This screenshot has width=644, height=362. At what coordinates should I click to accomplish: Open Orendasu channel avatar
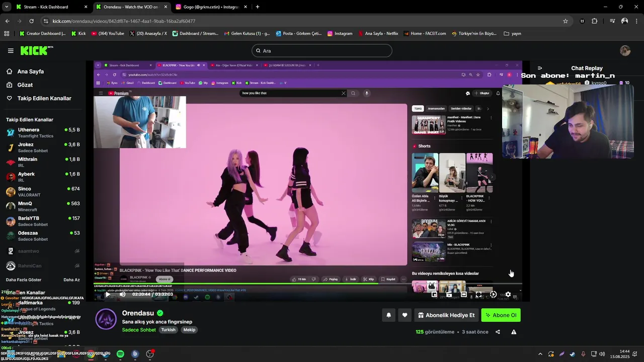pos(106,319)
